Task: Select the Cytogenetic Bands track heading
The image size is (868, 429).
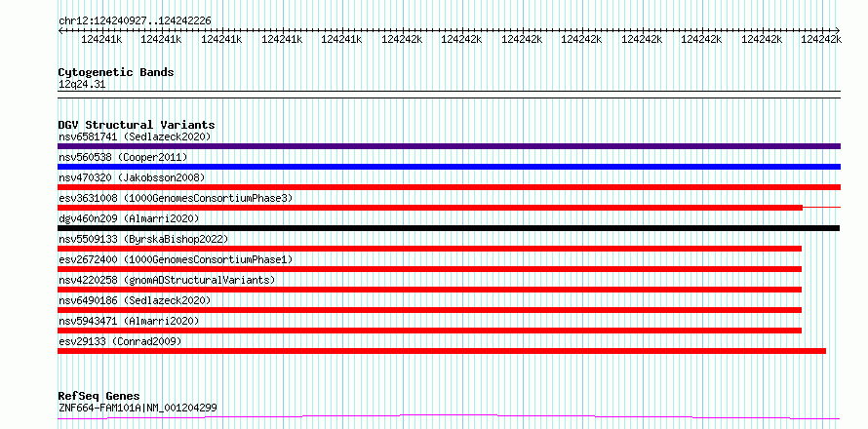Action: pos(116,72)
